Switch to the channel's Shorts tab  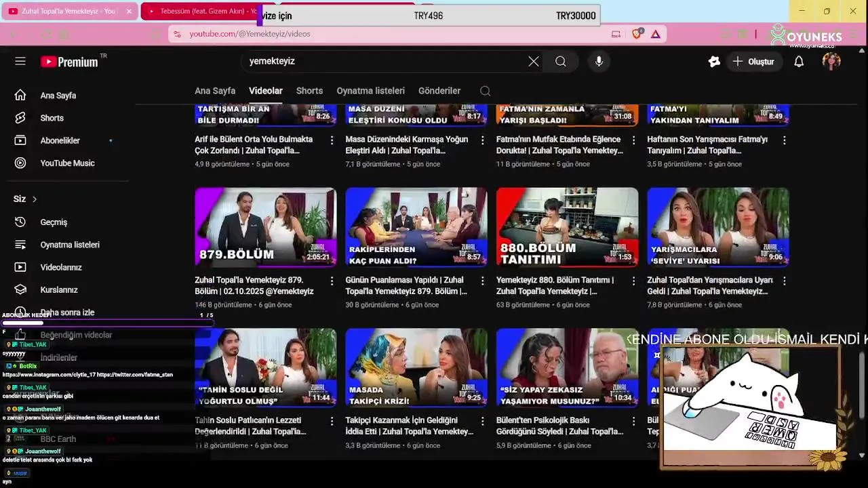click(309, 91)
